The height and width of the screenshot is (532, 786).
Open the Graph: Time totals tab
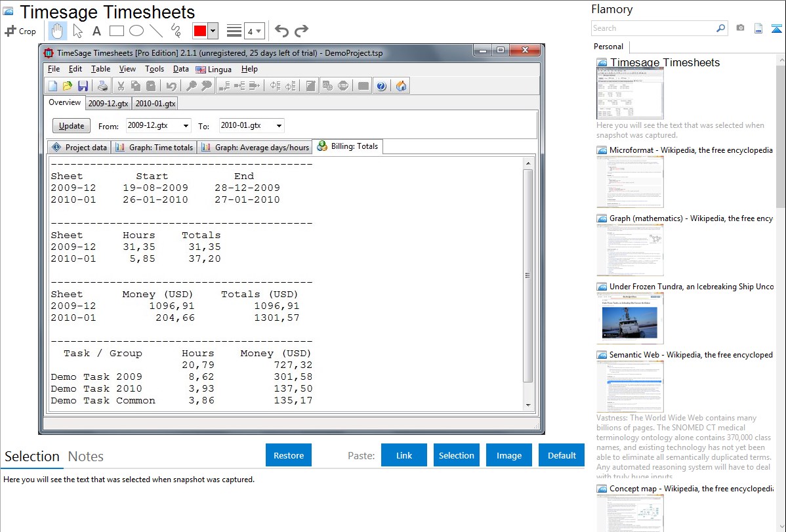[154, 148]
